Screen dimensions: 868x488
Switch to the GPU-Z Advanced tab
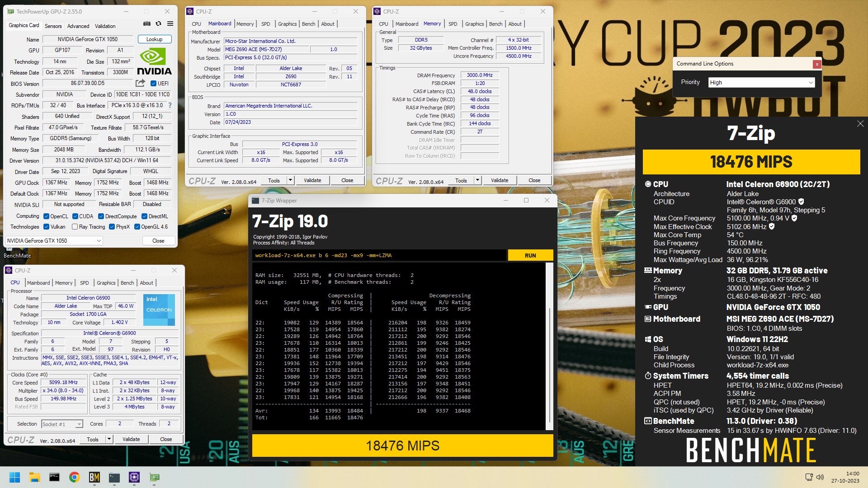pyautogui.click(x=78, y=26)
